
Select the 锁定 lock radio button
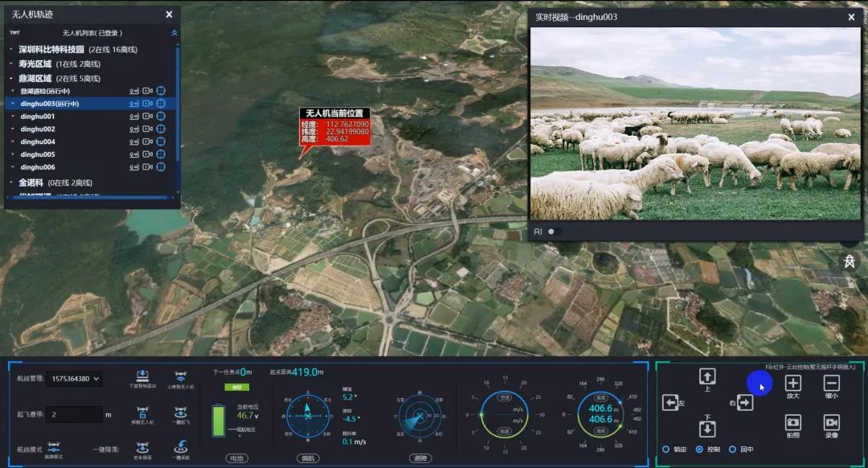665,450
